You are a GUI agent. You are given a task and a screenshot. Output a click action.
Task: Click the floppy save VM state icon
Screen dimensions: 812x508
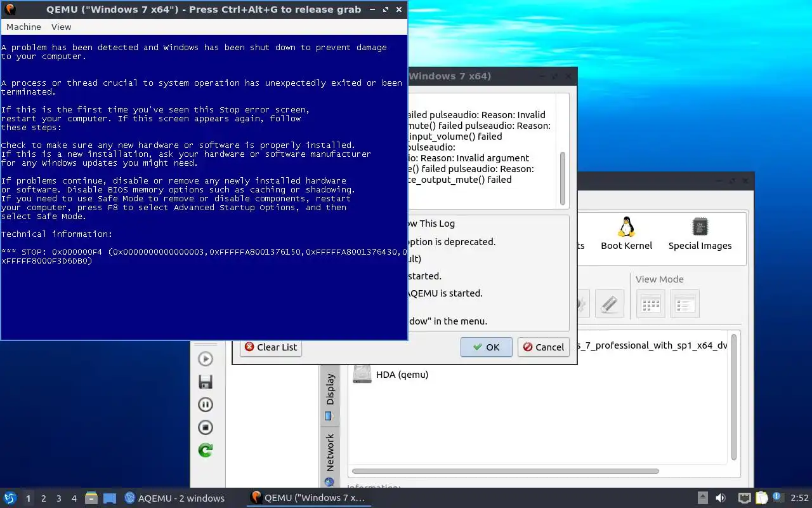click(206, 382)
